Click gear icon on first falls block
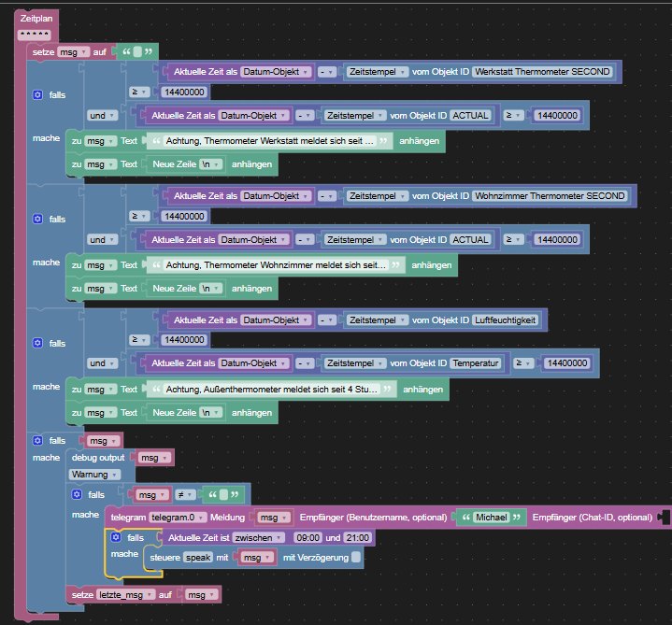Image resolution: width=672 pixels, height=625 pixels. click(37, 94)
